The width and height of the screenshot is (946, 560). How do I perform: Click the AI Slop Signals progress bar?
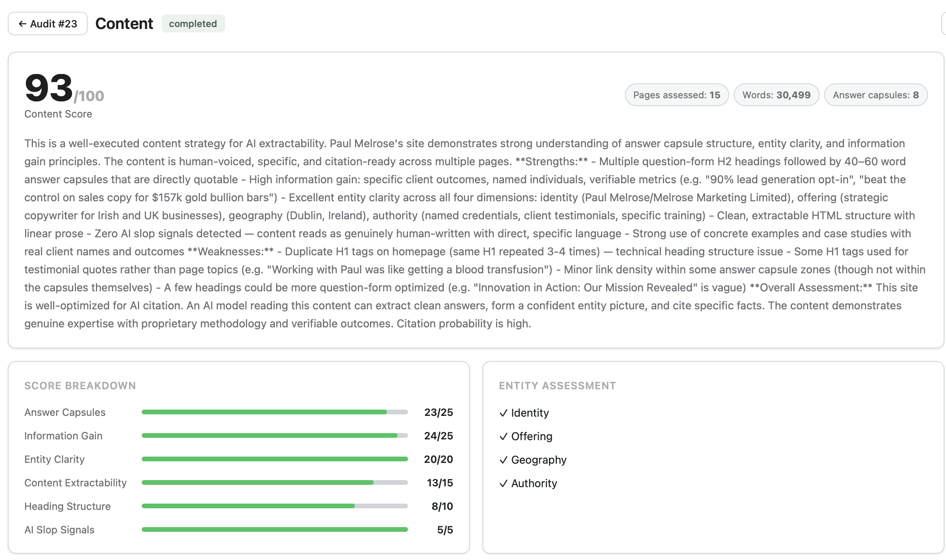pyautogui.click(x=274, y=529)
